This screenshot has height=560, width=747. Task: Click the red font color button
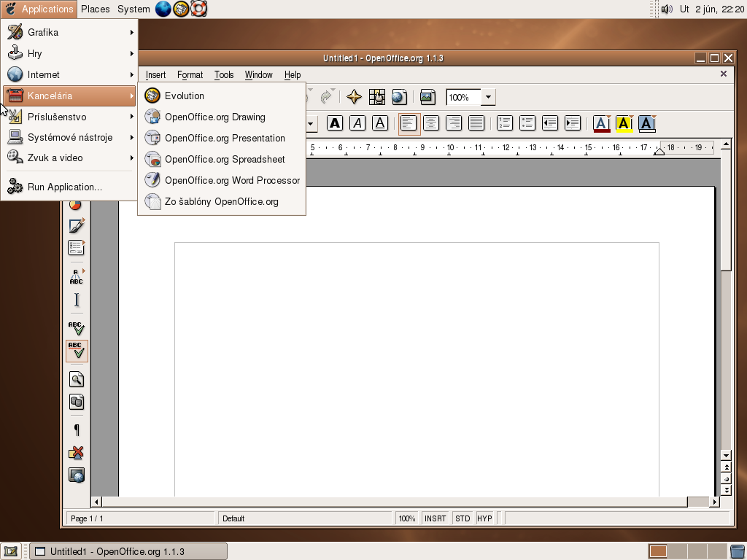point(602,123)
